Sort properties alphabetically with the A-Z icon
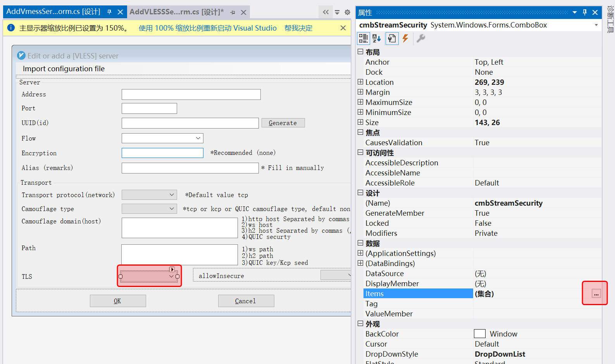The width and height of the screenshot is (615, 364). [377, 38]
